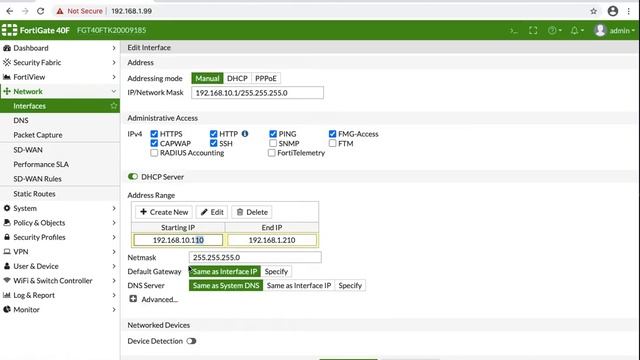The image size is (640, 360).
Task: Collapse the Network menu chevron
Action: 113,91
